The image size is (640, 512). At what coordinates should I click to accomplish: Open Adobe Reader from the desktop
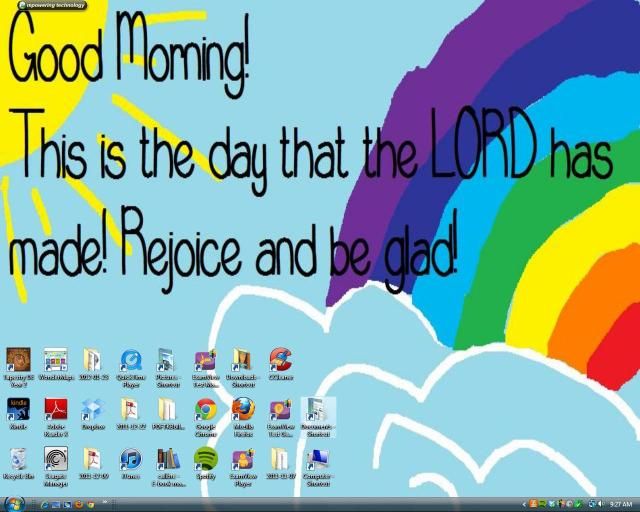click(x=56, y=409)
